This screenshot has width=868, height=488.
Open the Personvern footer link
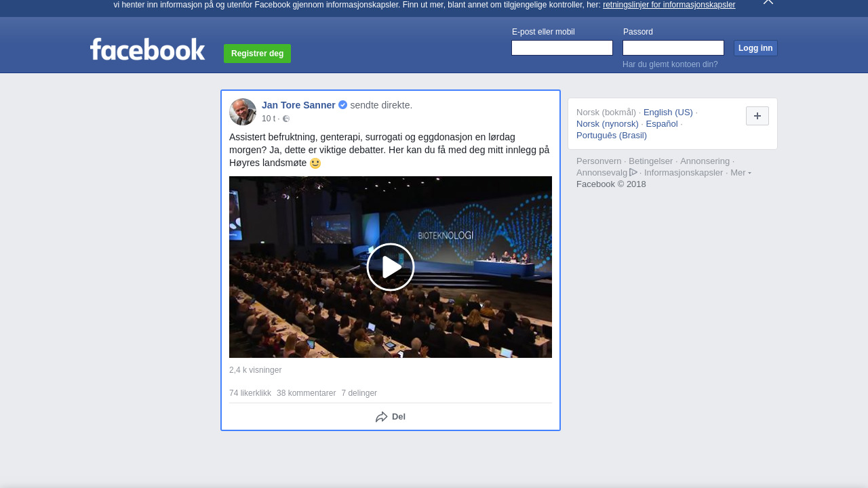pos(599,161)
